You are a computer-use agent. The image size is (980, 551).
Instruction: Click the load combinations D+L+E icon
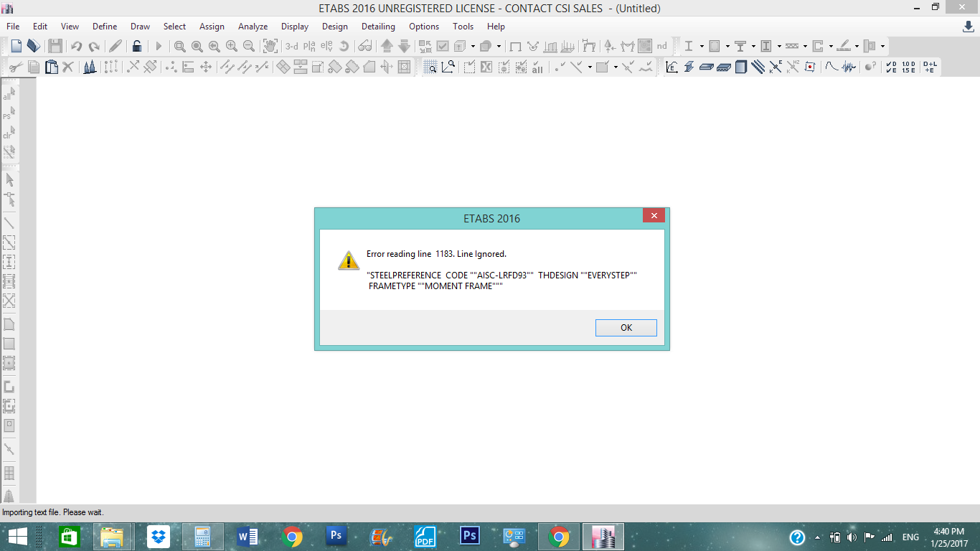tap(930, 67)
